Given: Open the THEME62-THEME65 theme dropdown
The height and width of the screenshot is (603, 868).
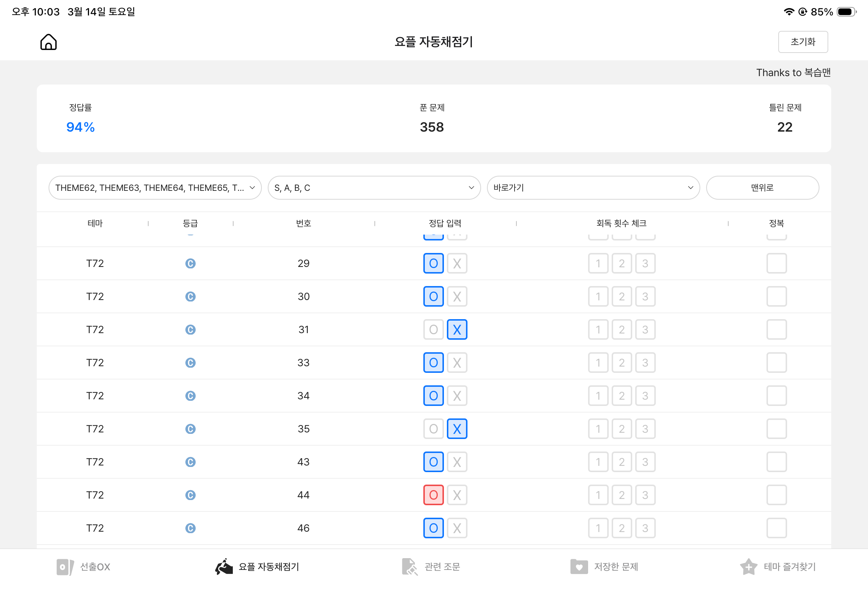Looking at the screenshot, I should (155, 188).
